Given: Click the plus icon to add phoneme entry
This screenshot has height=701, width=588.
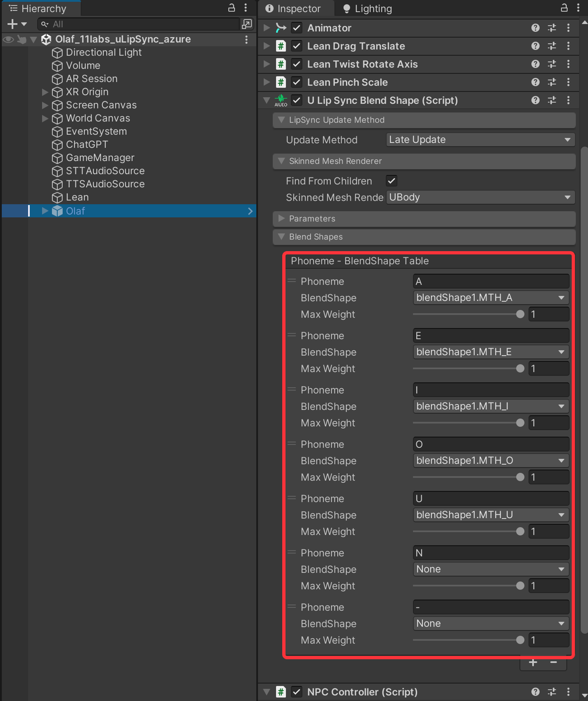Looking at the screenshot, I should [533, 663].
